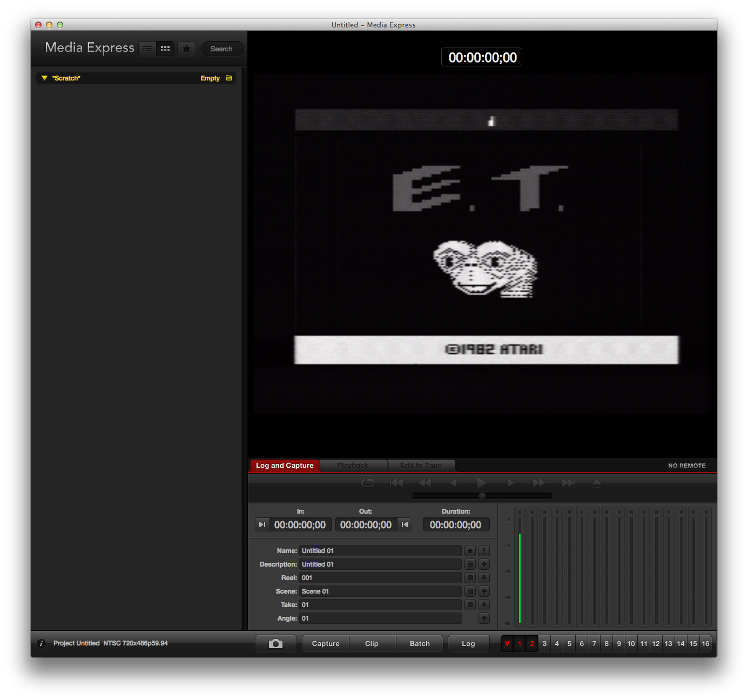Switch to the Edit to Tape tab

click(x=421, y=466)
